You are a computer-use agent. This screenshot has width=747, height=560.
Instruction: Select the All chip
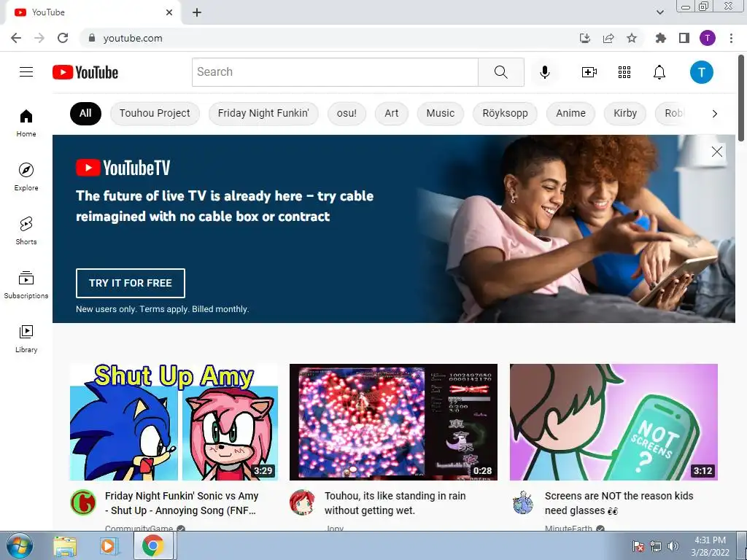86,113
